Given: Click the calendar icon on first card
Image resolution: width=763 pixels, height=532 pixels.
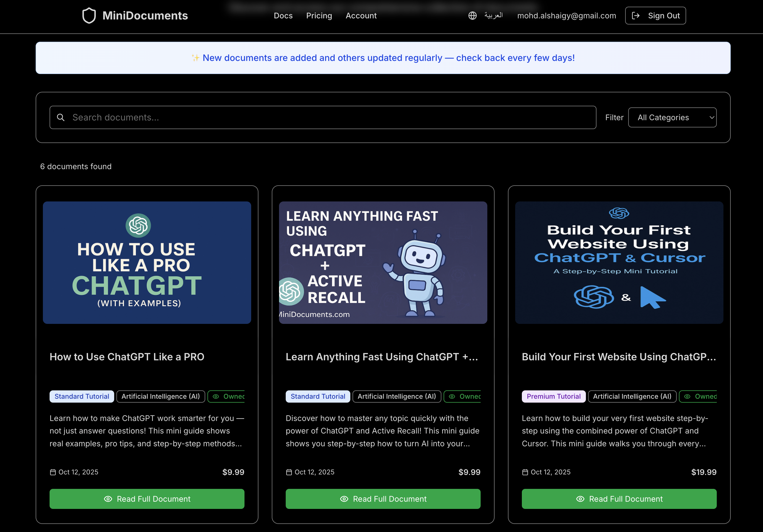Looking at the screenshot, I should click(53, 472).
